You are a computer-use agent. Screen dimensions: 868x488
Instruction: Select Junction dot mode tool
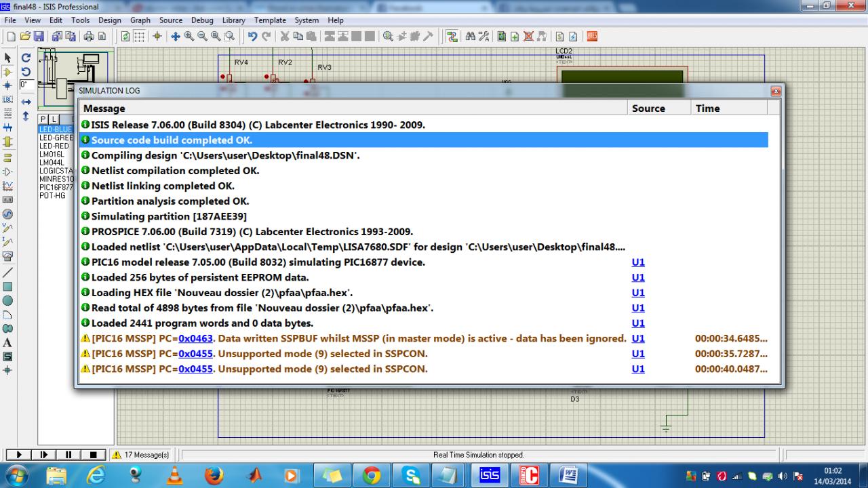pyautogui.click(x=8, y=85)
